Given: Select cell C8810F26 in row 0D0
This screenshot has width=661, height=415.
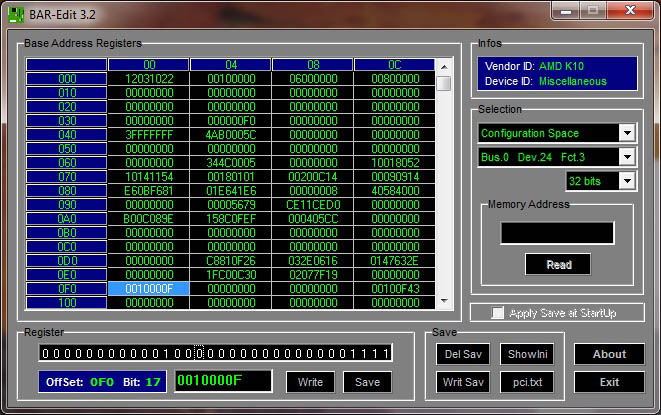Looking at the screenshot, I should tap(231, 261).
